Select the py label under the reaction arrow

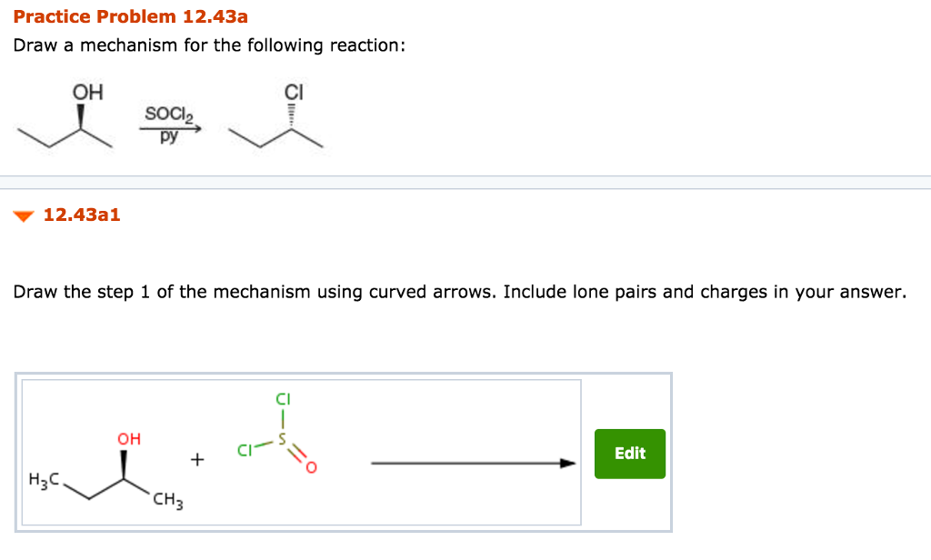tap(169, 135)
